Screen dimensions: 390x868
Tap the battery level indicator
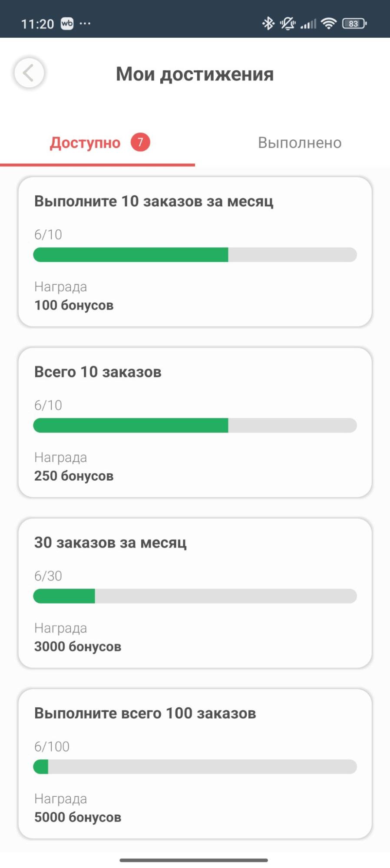[354, 23]
